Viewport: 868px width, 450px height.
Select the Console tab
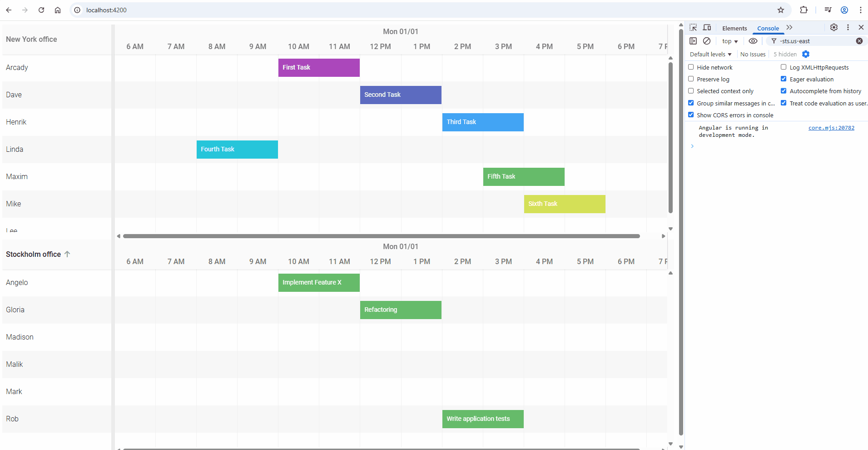point(768,28)
